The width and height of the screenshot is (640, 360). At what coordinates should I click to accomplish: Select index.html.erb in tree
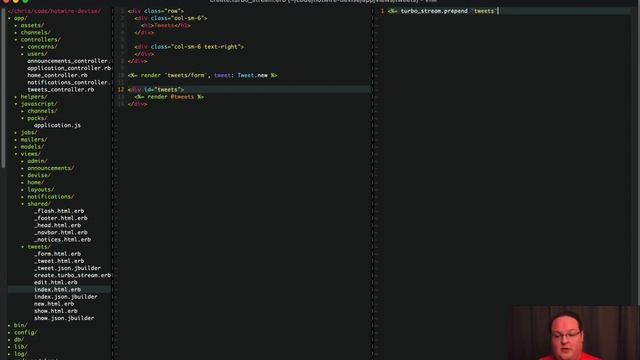57,290
